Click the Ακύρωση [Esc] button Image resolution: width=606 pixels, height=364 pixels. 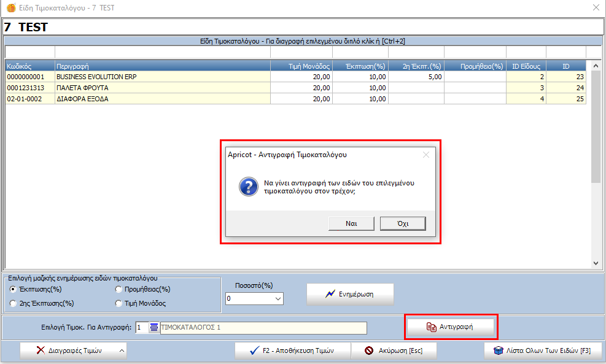(394, 350)
